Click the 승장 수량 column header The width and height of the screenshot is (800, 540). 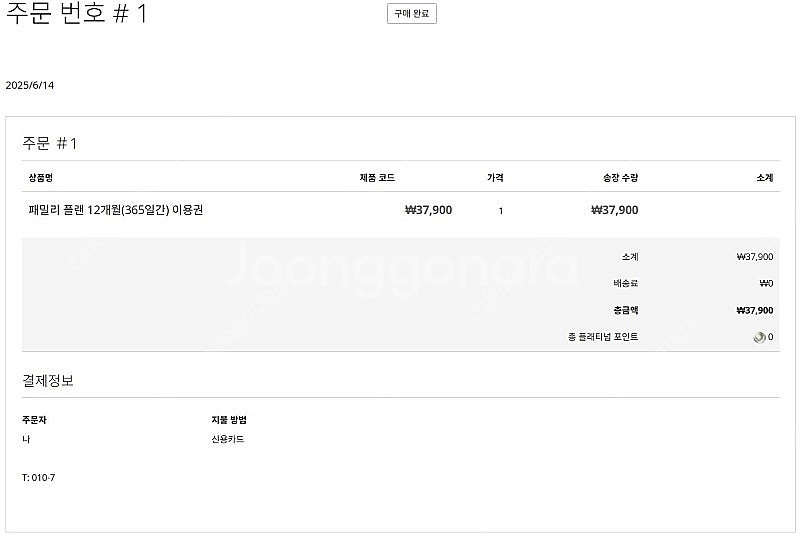coord(620,178)
